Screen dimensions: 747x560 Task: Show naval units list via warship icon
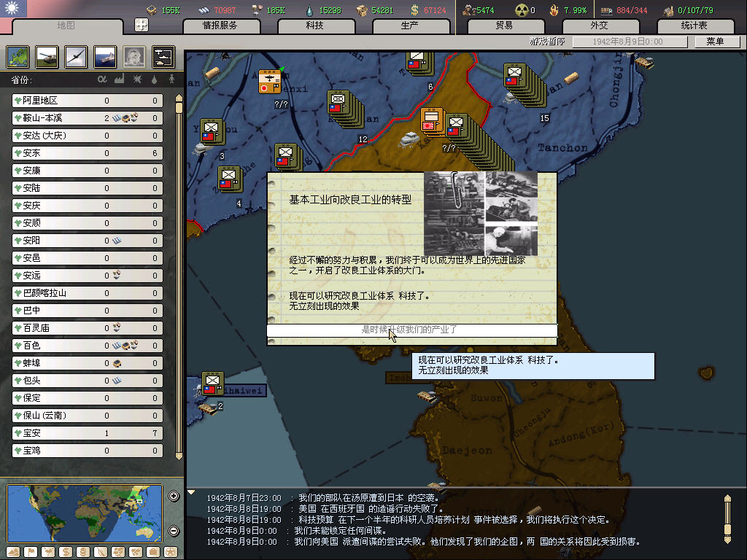[x=105, y=57]
